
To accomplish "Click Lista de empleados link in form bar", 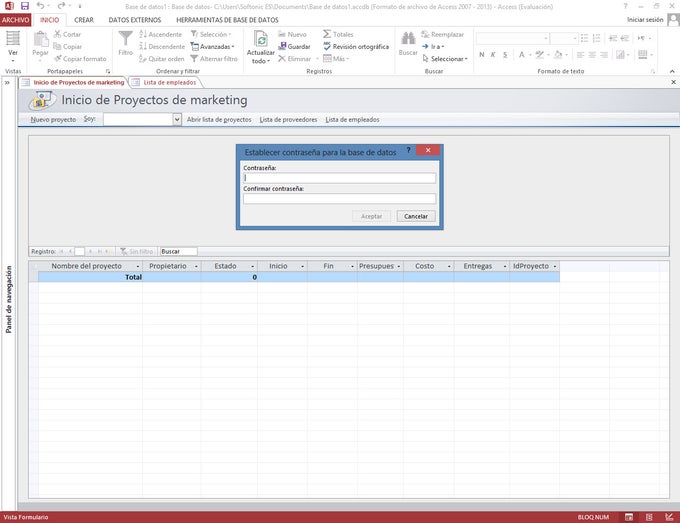I will click(x=352, y=119).
